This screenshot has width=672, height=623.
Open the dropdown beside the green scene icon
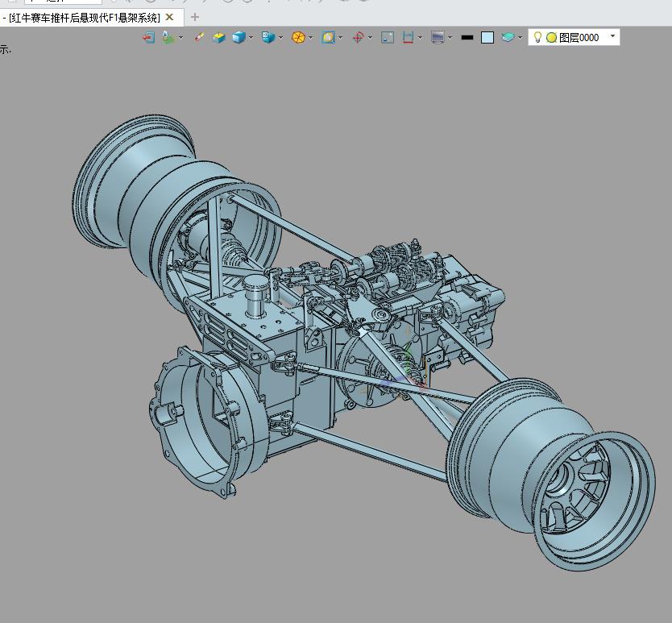click(180, 38)
